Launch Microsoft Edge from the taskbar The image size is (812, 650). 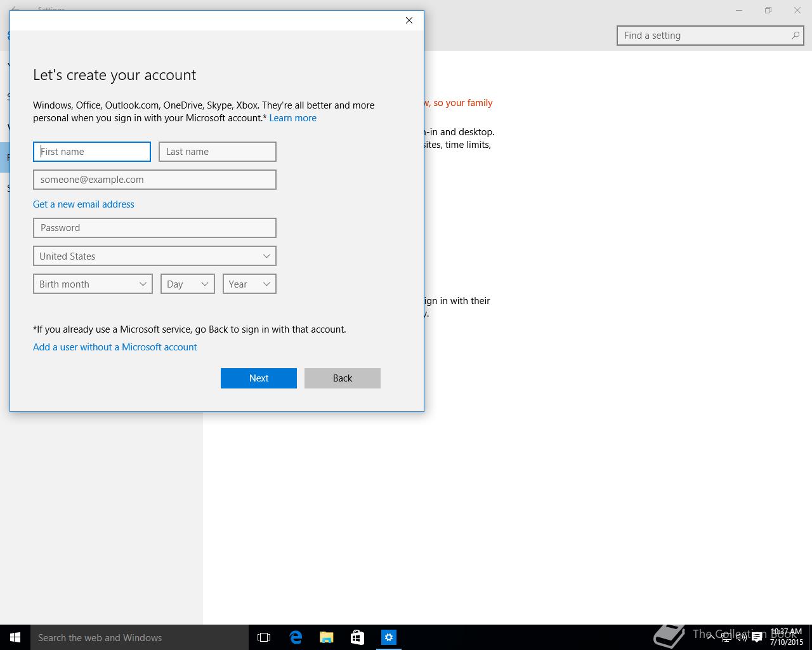[x=296, y=637]
